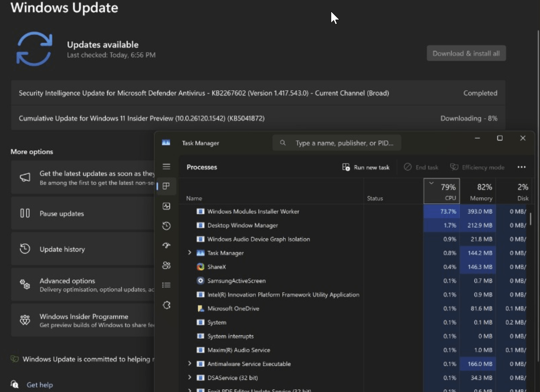Click Run new task button
This screenshot has width=540, height=392.
pyautogui.click(x=366, y=167)
